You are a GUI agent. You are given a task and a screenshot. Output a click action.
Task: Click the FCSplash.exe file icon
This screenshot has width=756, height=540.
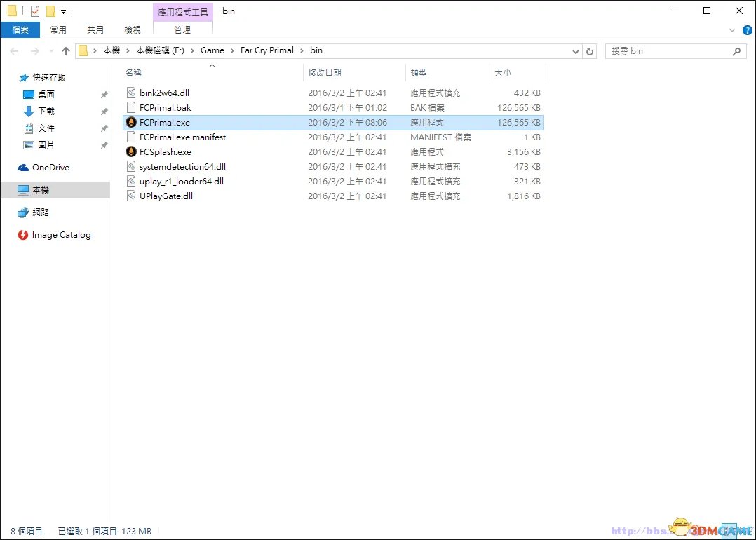(131, 151)
